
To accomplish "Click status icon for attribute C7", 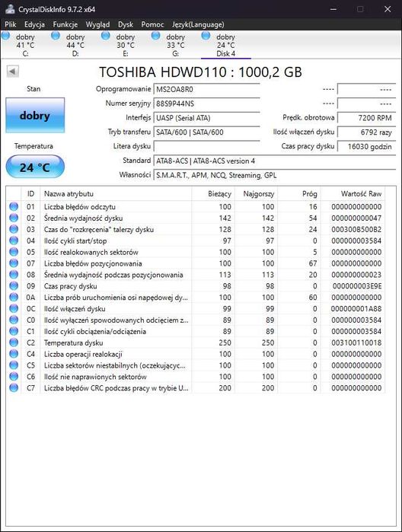I will pyautogui.click(x=14, y=388).
